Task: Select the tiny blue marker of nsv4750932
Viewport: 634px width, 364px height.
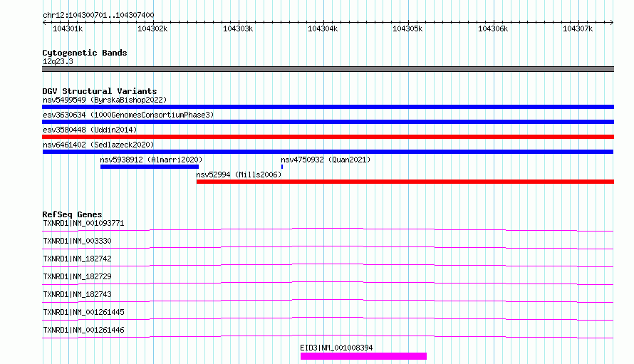Action: pyautogui.click(x=282, y=167)
